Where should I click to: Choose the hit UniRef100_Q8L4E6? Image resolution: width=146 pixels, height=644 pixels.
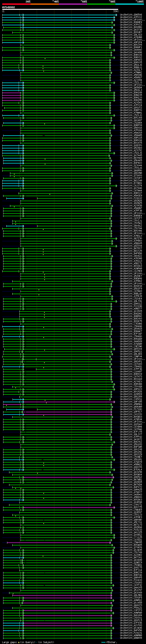coord(131,354)
